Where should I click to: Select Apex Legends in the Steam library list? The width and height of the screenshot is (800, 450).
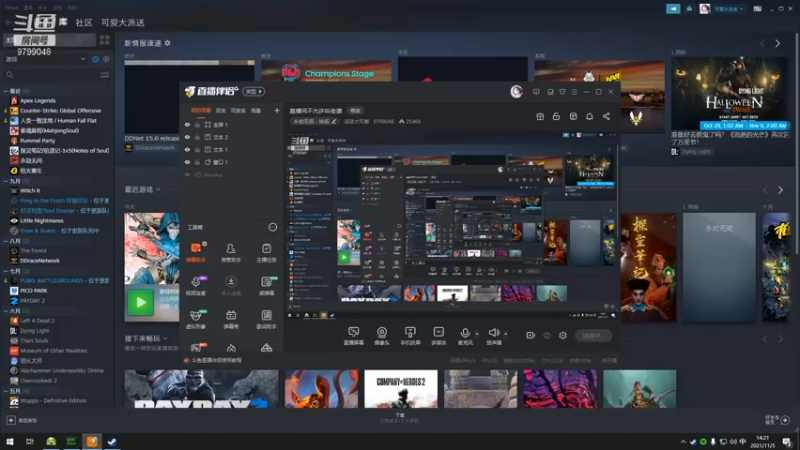point(38,101)
